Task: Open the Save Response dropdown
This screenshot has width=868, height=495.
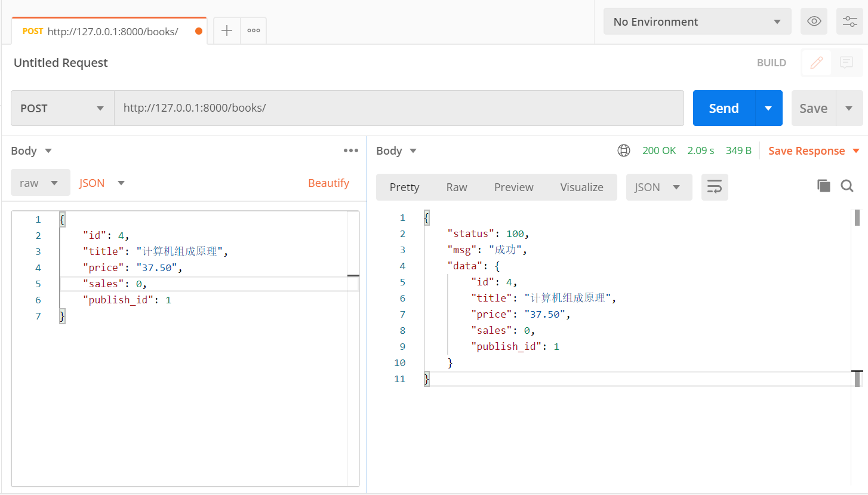Action: (814, 150)
